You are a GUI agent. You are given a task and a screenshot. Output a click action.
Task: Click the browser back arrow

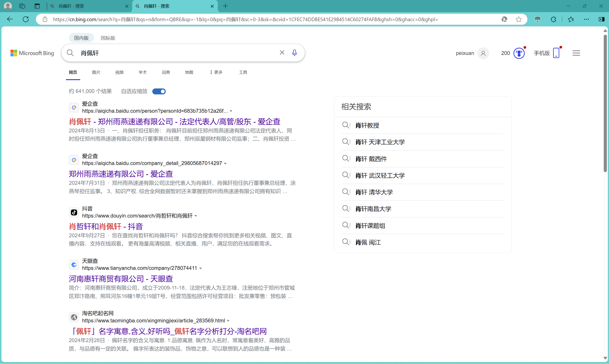10,19
